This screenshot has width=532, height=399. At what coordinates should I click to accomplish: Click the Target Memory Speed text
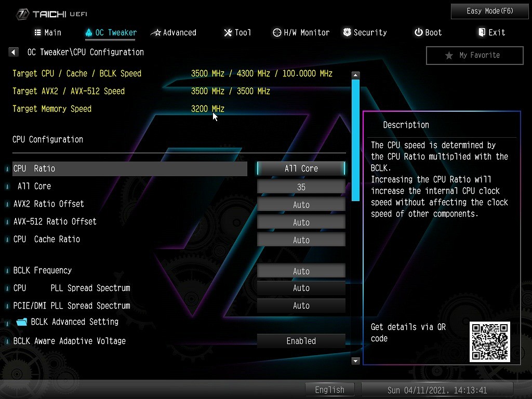coord(52,109)
